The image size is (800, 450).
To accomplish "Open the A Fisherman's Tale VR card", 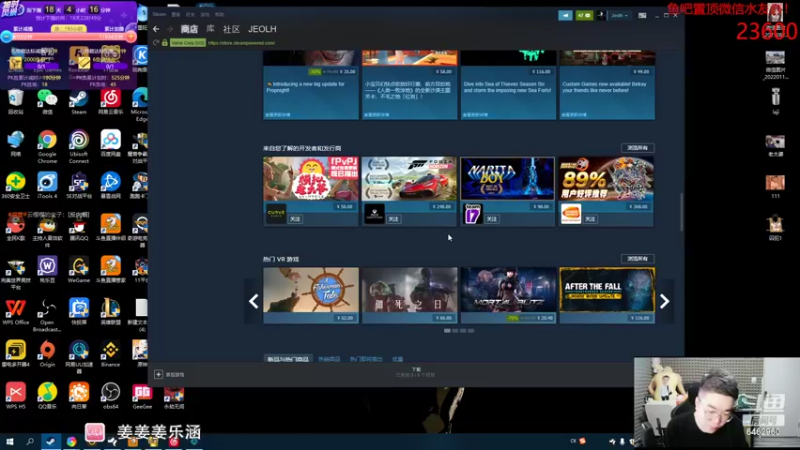I will (x=311, y=295).
